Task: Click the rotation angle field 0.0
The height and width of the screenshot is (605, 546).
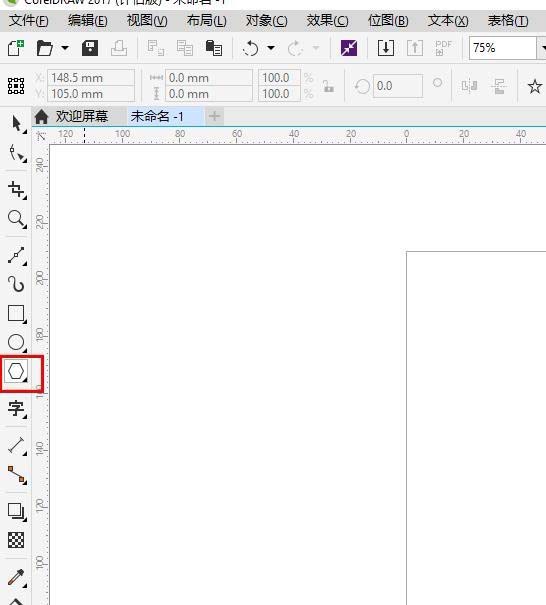Action: pos(398,86)
